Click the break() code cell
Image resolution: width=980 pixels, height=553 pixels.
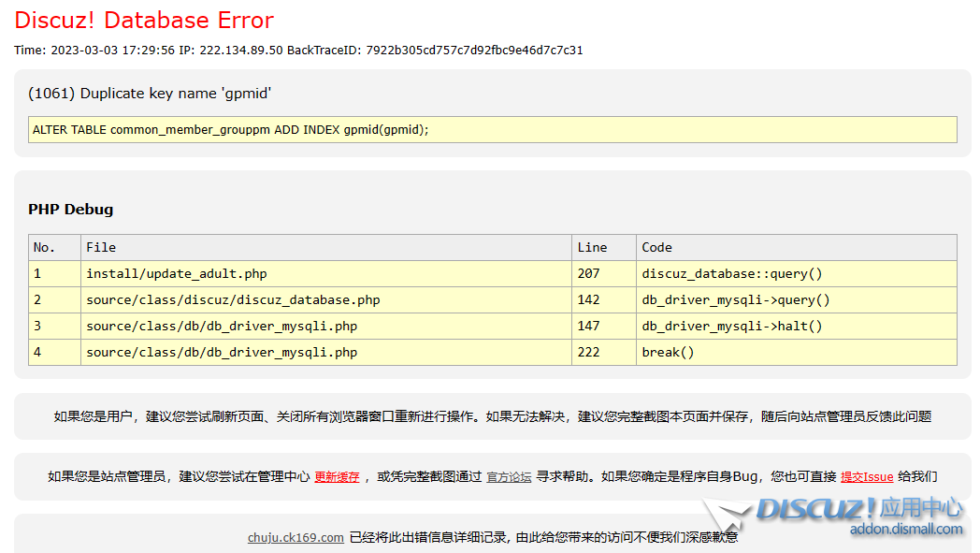click(669, 353)
